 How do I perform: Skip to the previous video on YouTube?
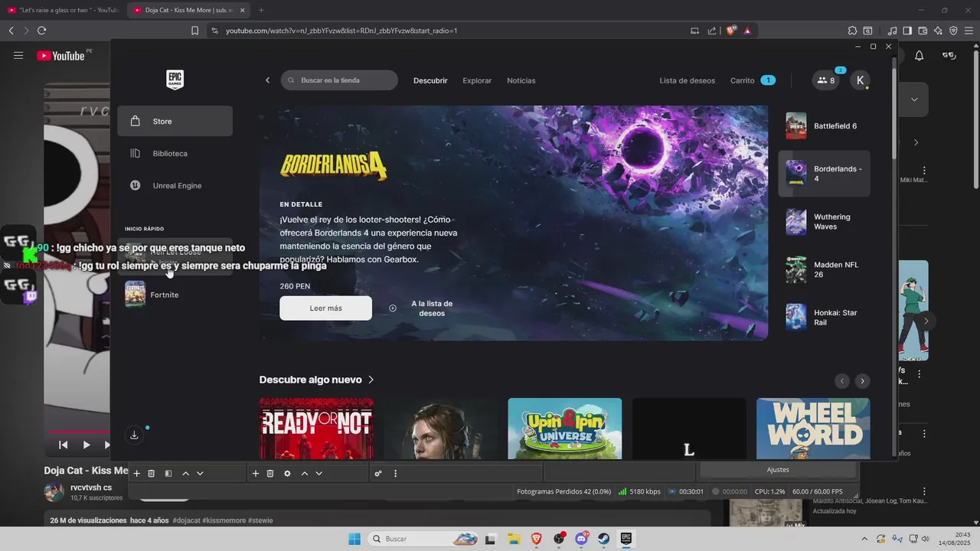(x=64, y=445)
